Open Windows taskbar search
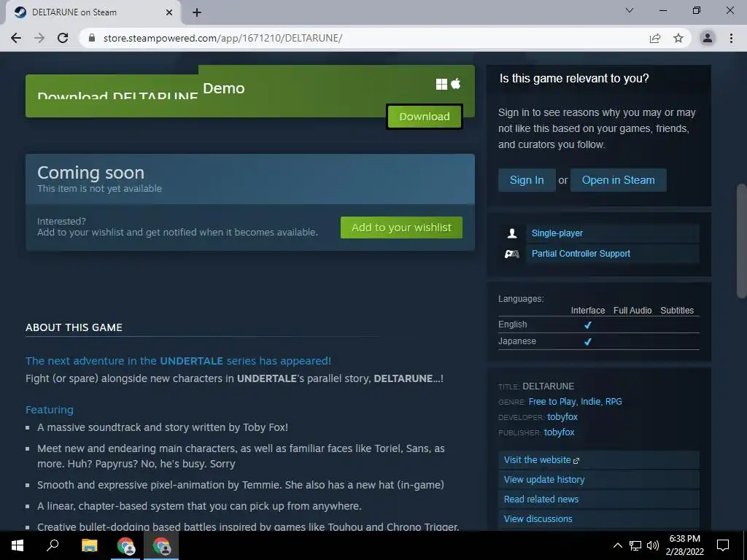The width and height of the screenshot is (747, 560). [x=53, y=545]
